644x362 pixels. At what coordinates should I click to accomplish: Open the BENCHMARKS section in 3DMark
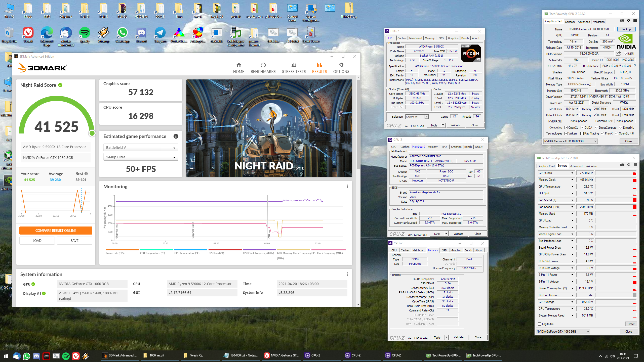(x=263, y=68)
